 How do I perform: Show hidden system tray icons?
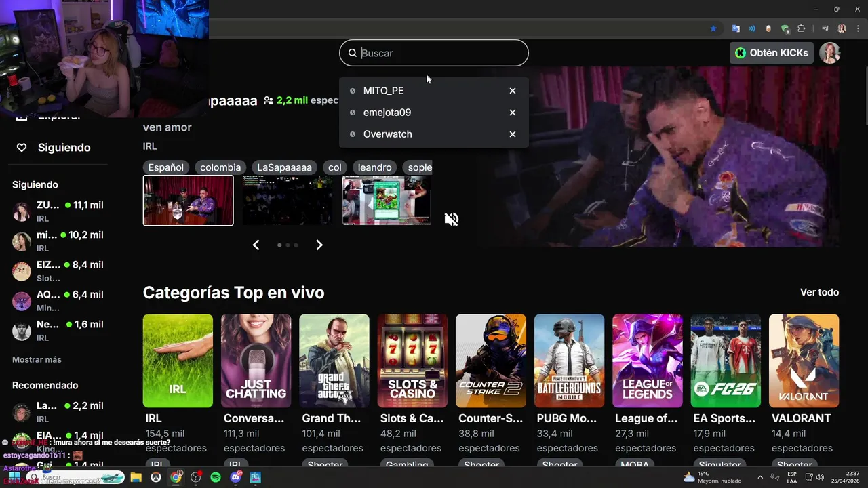(x=760, y=477)
